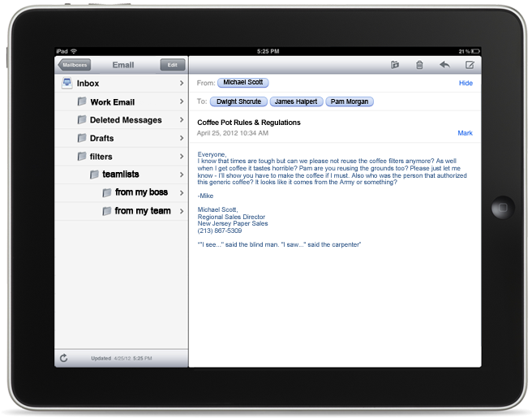Open Deleted Messages via its chevron
This screenshot has height=418, width=532.
point(182,119)
